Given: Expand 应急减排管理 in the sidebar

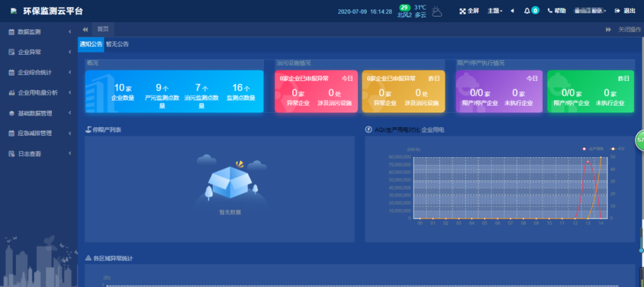Looking at the screenshot, I should point(39,133).
